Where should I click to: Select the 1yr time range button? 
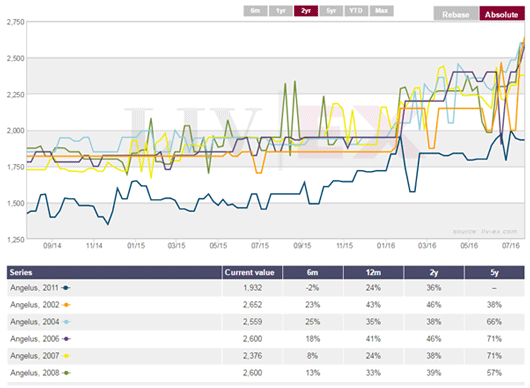pos(281,11)
